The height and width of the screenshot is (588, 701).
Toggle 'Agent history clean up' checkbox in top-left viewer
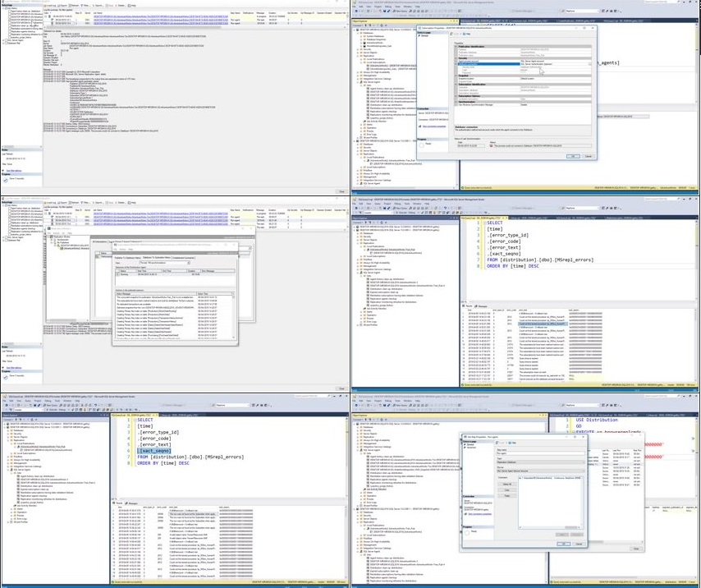pyautogui.click(x=11, y=11)
